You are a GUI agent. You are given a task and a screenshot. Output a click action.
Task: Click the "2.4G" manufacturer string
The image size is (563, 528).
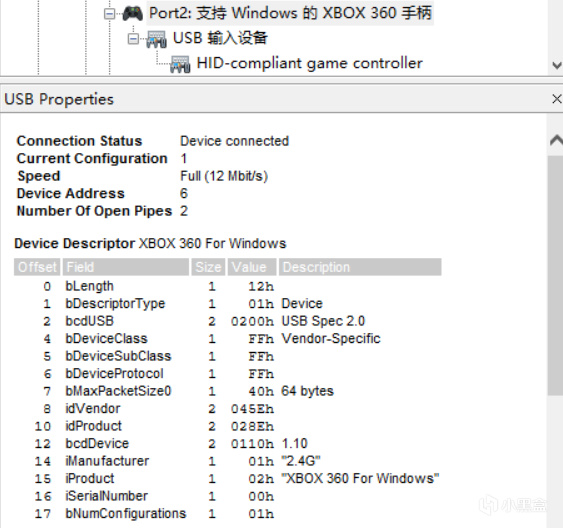click(x=301, y=461)
